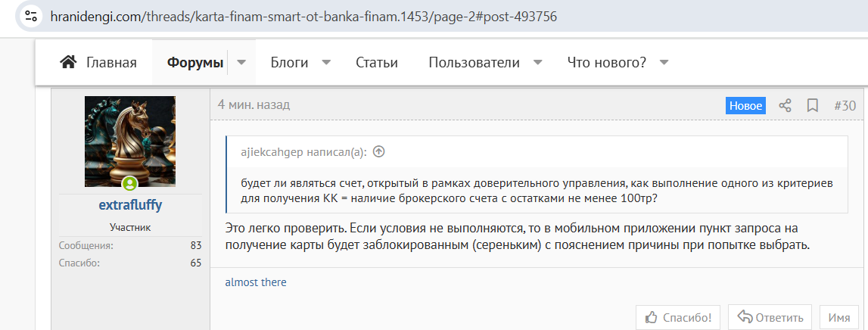Image resolution: width=868 pixels, height=330 pixels.
Task: Click the green online status indicator
Action: click(x=130, y=184)
